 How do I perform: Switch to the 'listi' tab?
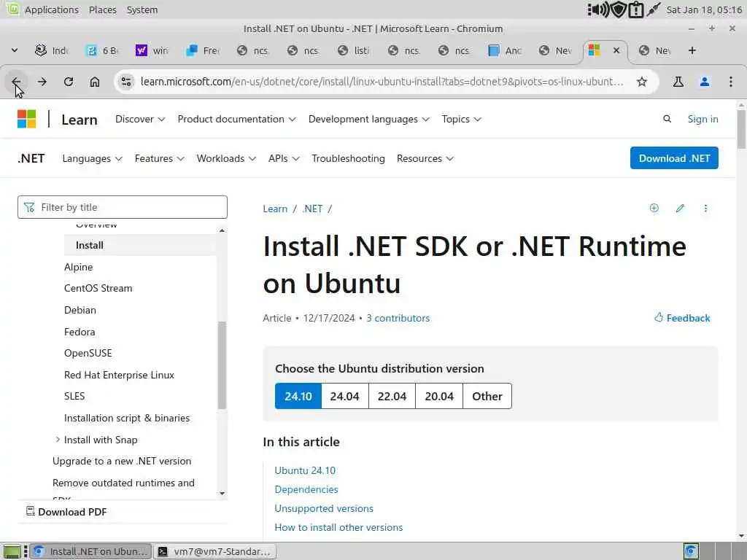click(353, 50)
